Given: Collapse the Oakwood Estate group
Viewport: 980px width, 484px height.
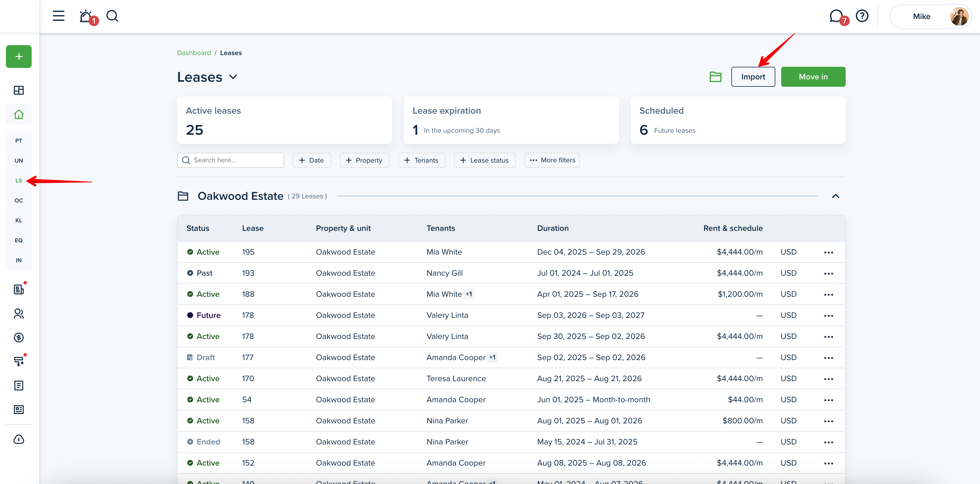Looking at the screenshot, I should tap(835, 196).
